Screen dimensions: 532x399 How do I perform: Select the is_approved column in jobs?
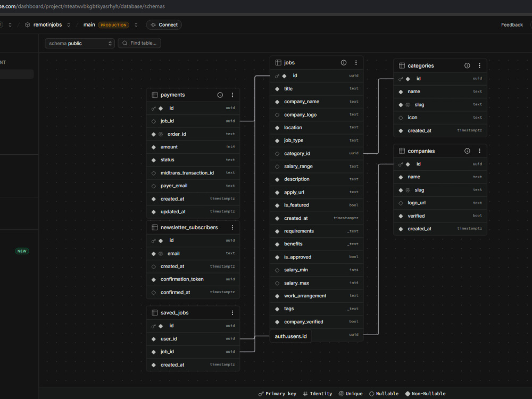click(x=317, y=257)
